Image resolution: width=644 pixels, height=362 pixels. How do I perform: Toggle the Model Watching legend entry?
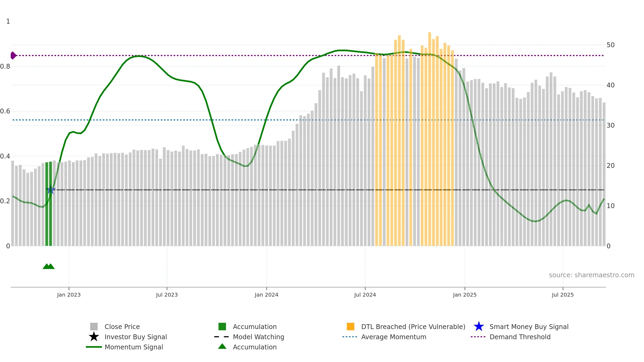coord(258,337)
